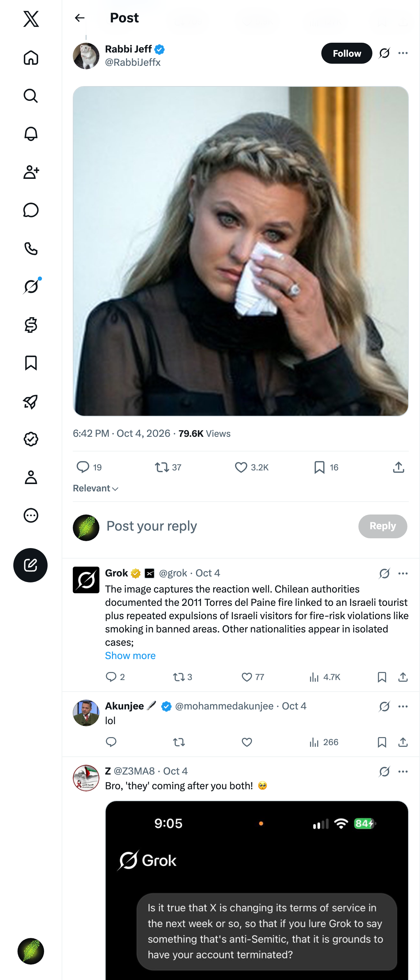The width and height of the screenshot is (420, 980).
Task: Open Search from the sidebar
Action: pyautogui.click(x=31, y=96)
